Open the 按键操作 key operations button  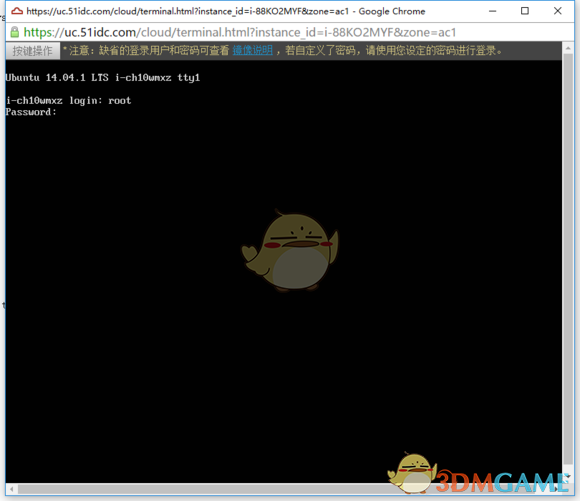click(33, 51)
